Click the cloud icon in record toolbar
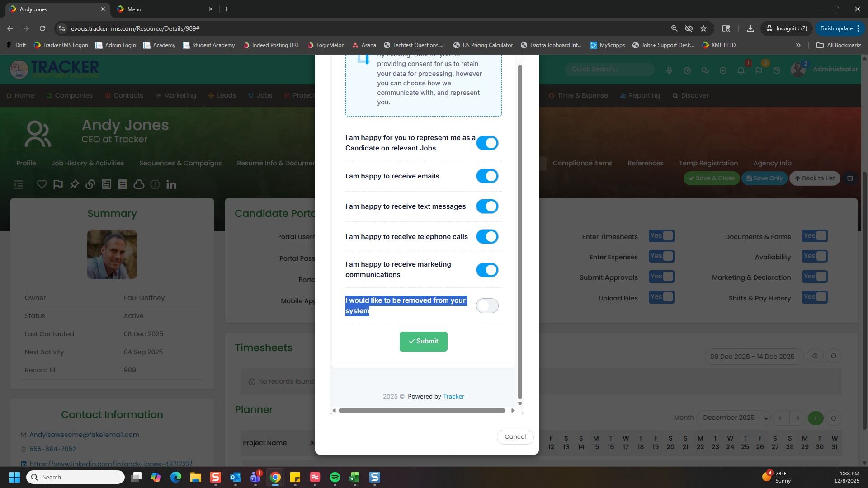868x488 pixels. pos(139,184)
